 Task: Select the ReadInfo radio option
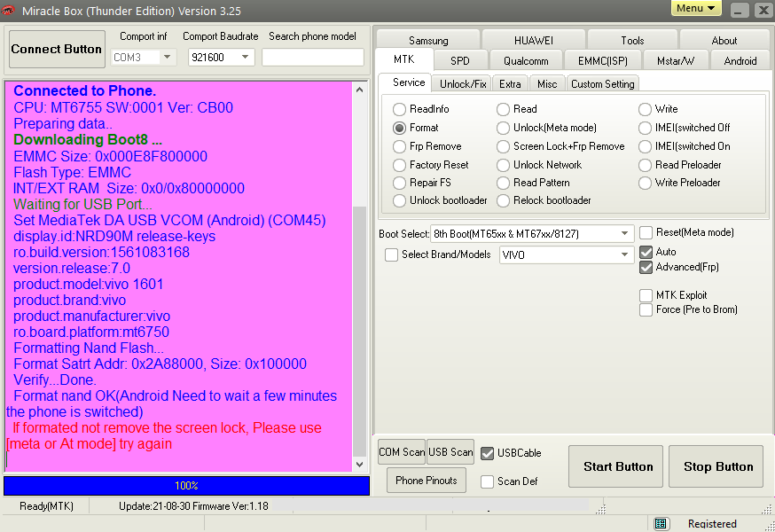point(399,109)
